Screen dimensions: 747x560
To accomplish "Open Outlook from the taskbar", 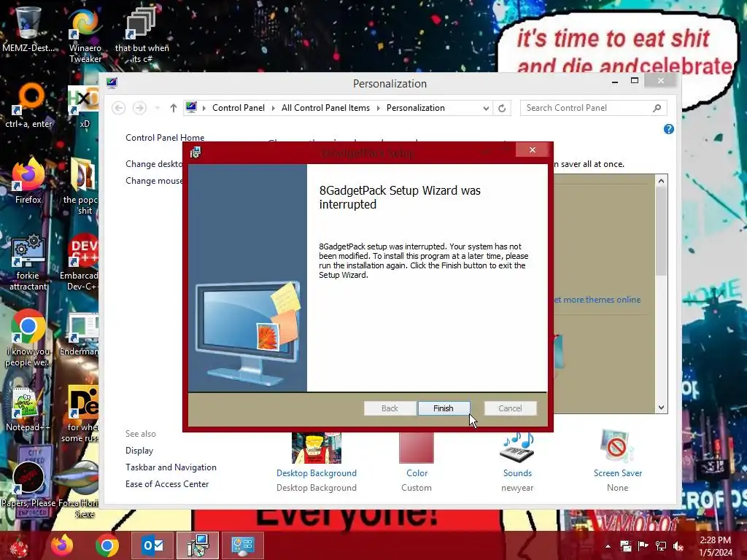I will tap(153, 545).
